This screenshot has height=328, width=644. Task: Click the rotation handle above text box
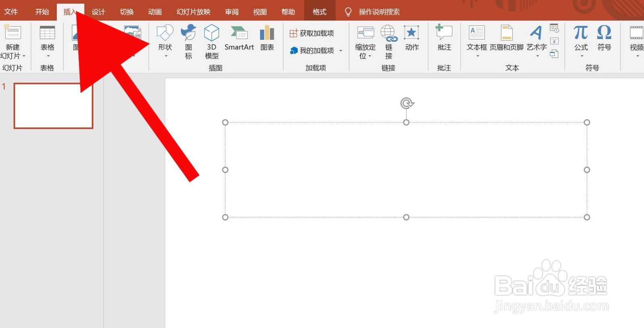(x=407, y=103)
